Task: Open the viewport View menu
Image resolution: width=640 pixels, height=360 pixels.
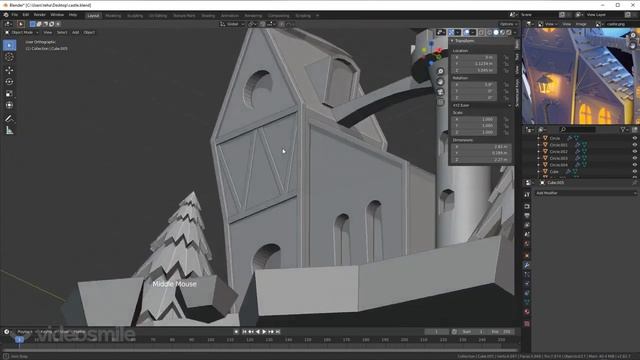Action: click(47, 32)
